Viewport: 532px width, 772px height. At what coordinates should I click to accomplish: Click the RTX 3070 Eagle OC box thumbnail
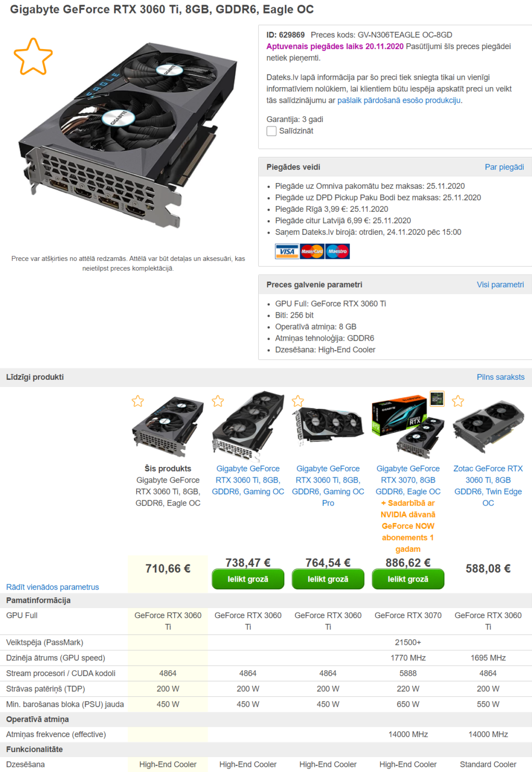(408, 426)
